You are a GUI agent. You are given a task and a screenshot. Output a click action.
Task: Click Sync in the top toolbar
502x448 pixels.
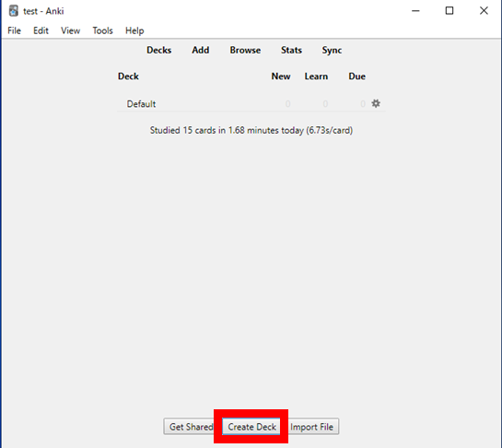pyautogui.click(x=332, y=51)
